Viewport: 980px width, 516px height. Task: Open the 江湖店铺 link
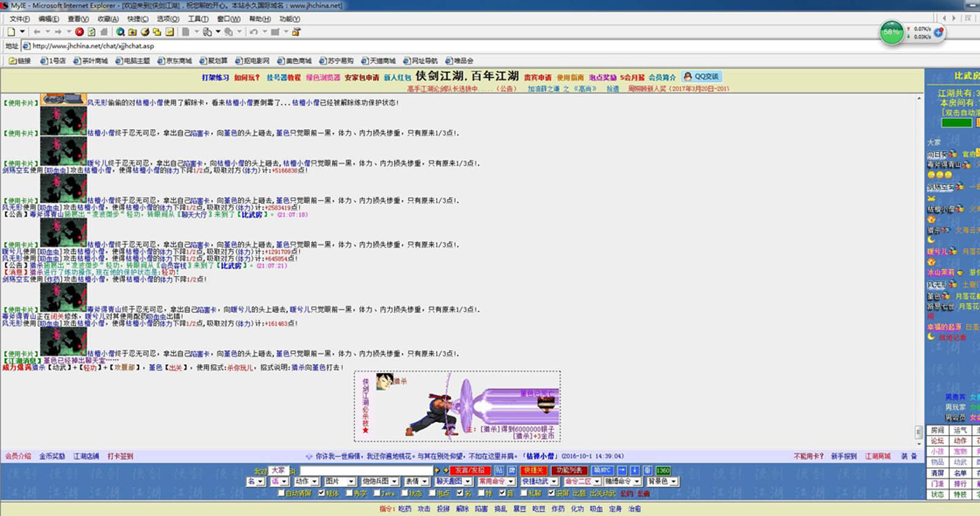pos(86,456)
